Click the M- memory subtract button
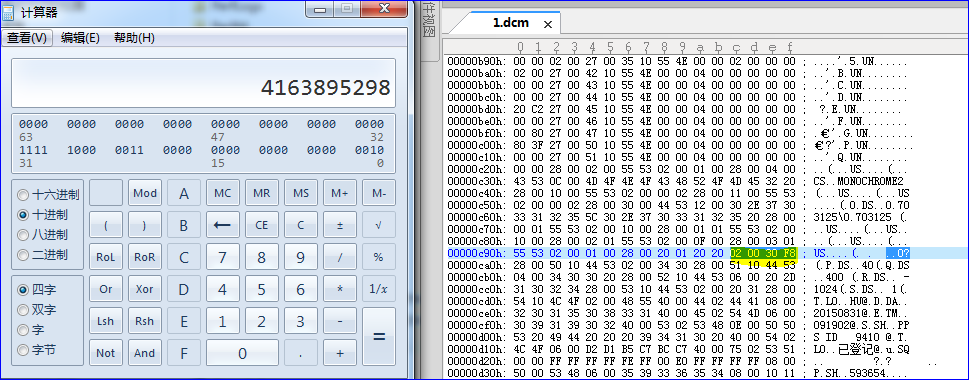 379,193
